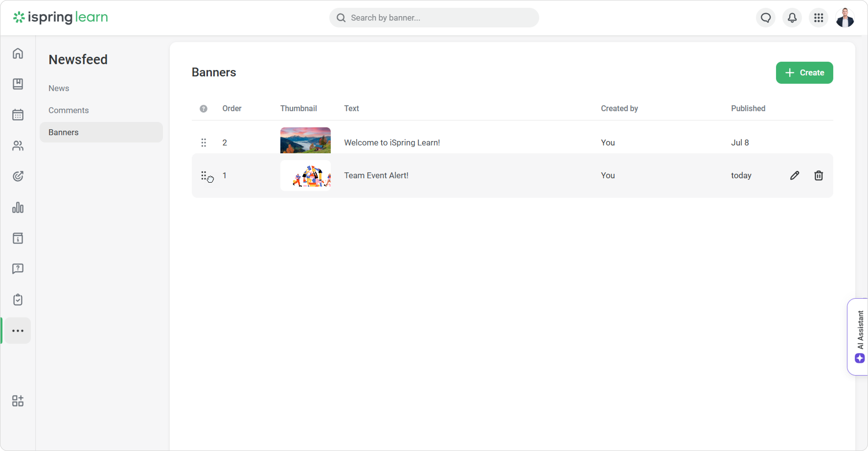This screenshot has height=451, width=868.
Task: Click the Create banner button
Action: 804,72
